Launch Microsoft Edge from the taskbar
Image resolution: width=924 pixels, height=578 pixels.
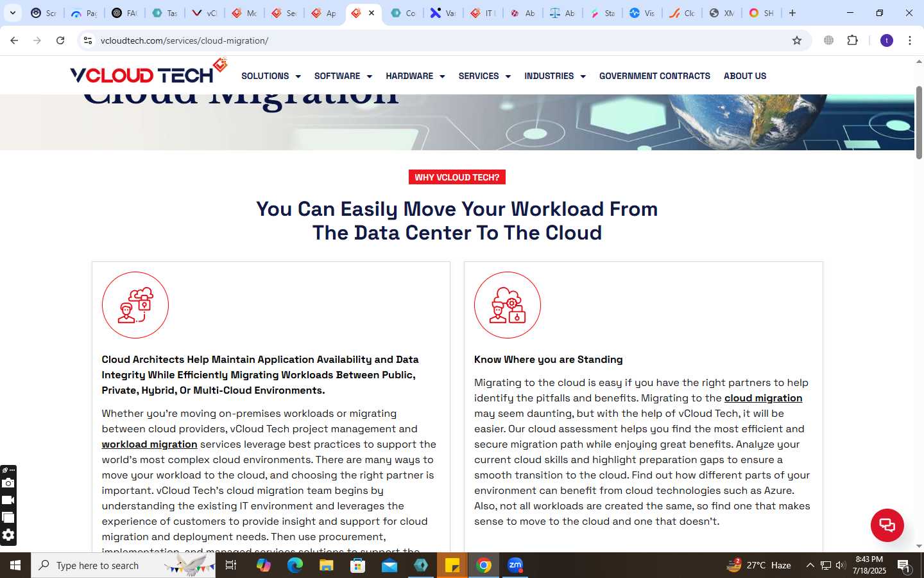click(x=295, y=565)
